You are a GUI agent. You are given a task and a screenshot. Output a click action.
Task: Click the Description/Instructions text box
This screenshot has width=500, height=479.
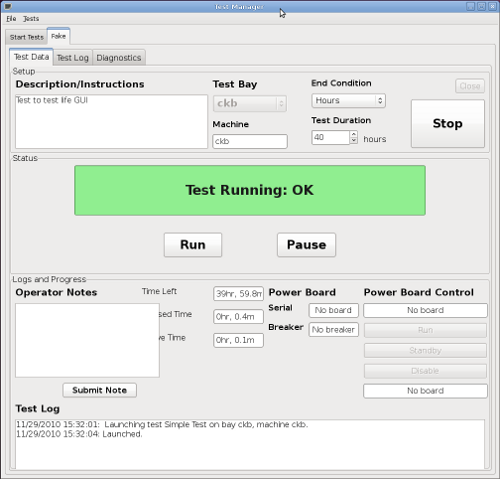click(111, 122)
